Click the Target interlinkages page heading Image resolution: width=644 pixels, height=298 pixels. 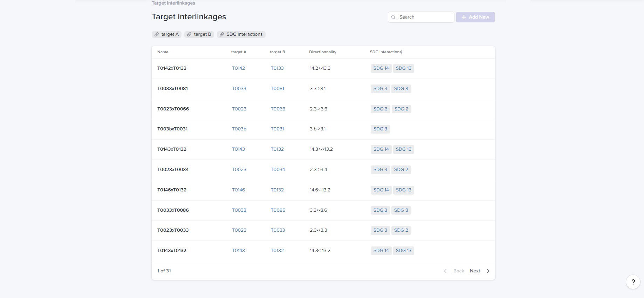pos(189,17)
